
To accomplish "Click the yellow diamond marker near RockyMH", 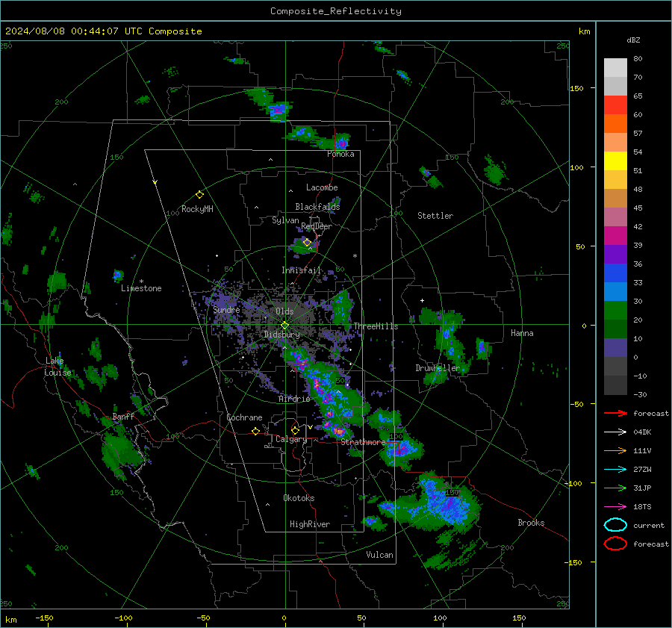I will (x=199, y=195).
